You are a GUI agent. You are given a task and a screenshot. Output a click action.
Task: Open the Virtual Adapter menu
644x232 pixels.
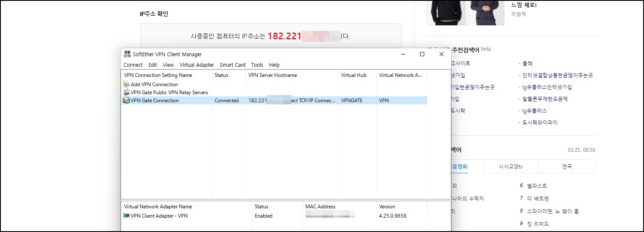tap(197, 65)
